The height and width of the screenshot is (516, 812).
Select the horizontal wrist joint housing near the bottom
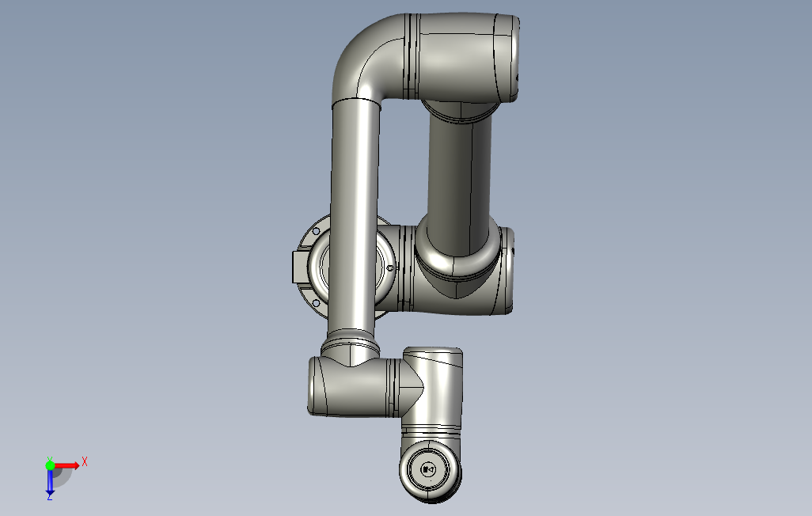(355, 386)
